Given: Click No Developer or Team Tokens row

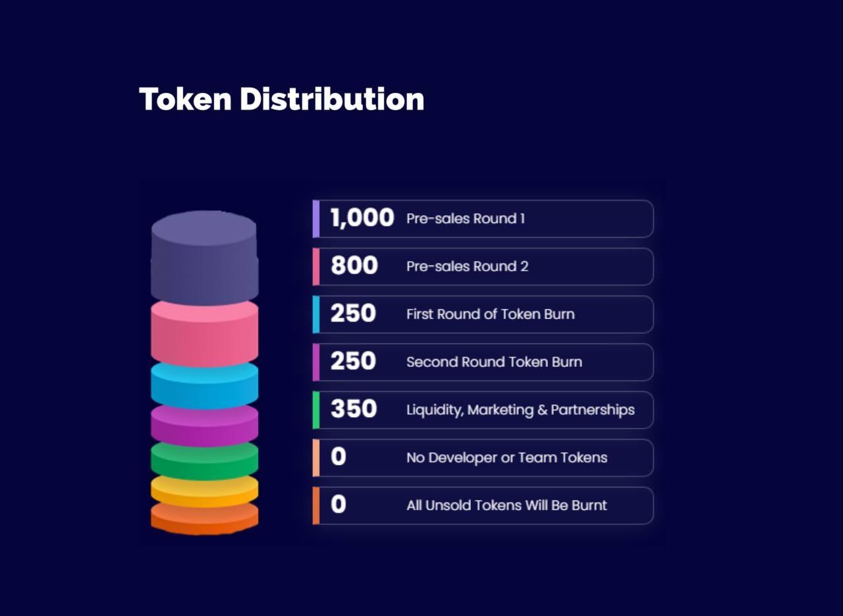Looking at the screenshot, I should 483,458.
